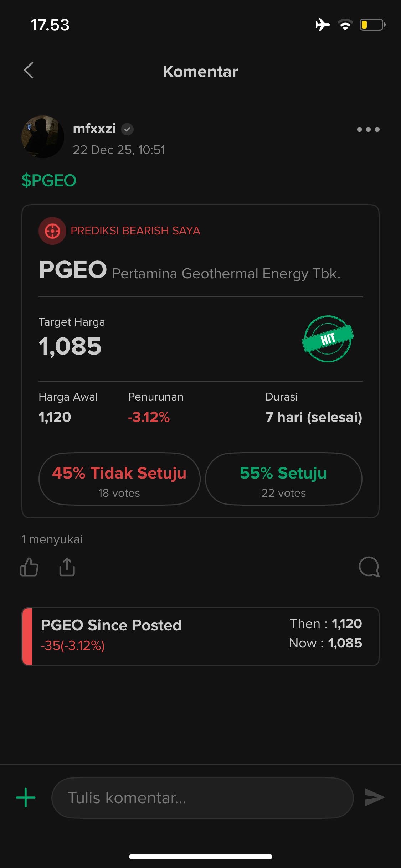Tap the battery icon in status bar
Viewport: 401px width, 868px height.
[372, 25]
